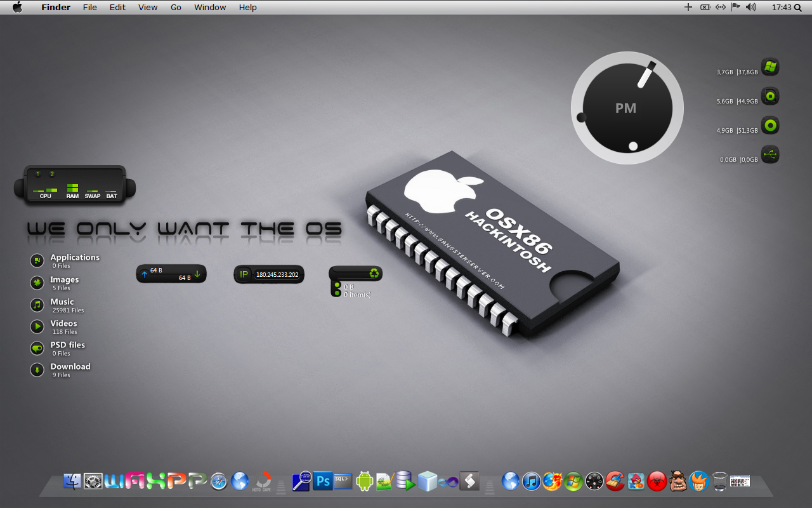The image size is (812, 508).
Task: Click the recycle bin widget icon
Action: pos(375,273)
